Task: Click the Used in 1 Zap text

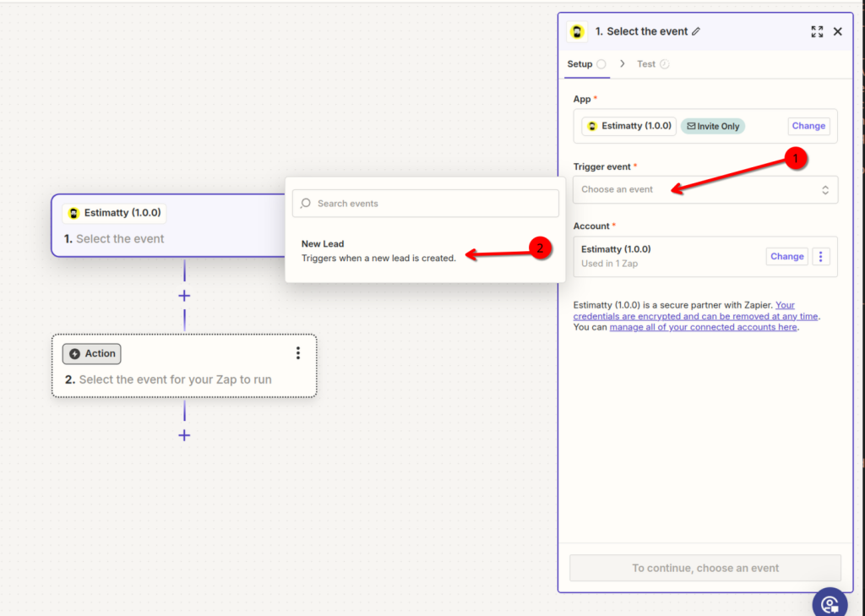Action: coord(609,264)
